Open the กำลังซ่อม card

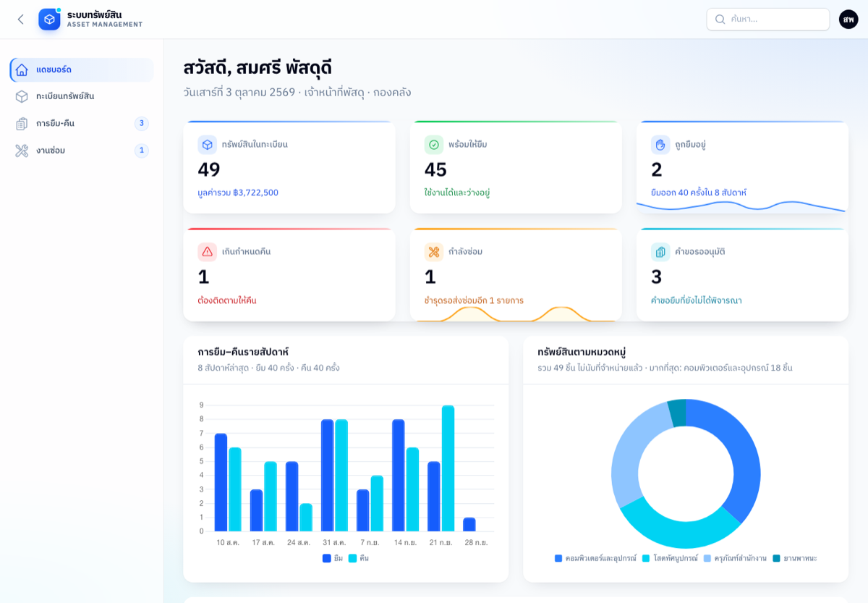coord(516,274)
